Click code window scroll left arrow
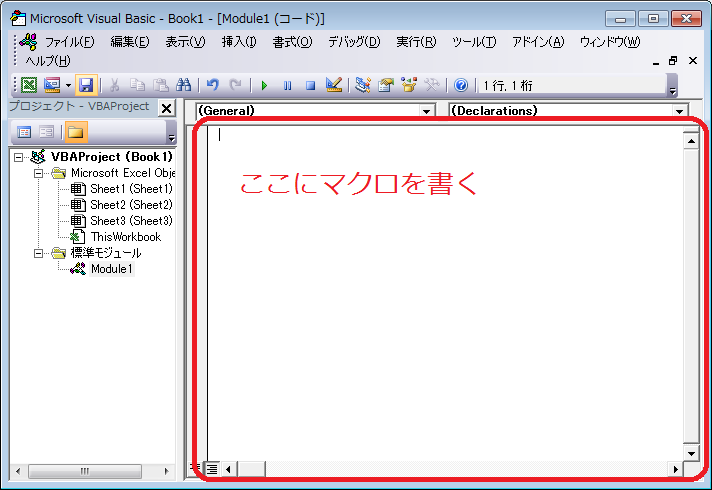 (x=228, y=469)
